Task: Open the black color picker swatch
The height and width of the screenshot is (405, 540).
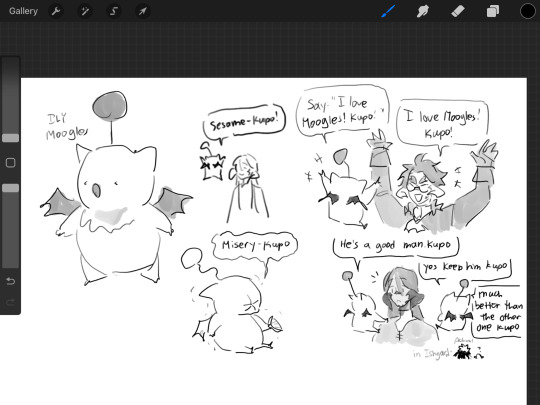Action: pyautogui.click(x=528, y=11)
